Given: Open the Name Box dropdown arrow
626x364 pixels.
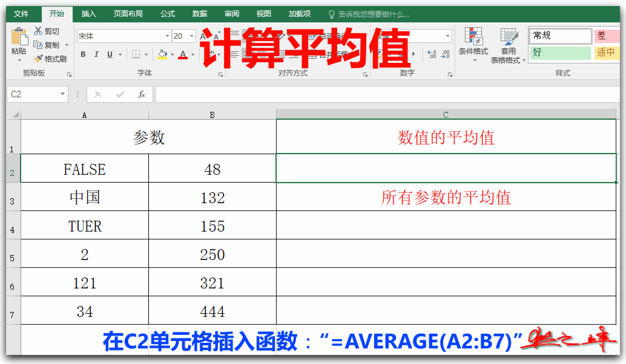Looking at the screenshot, I should (x=63, y=94).
